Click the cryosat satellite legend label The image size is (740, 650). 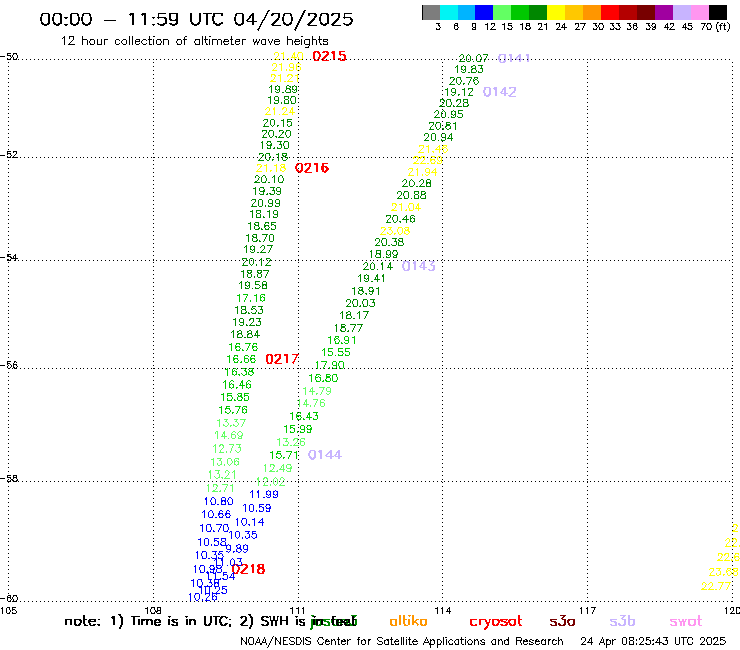click(x=496, y=622)
